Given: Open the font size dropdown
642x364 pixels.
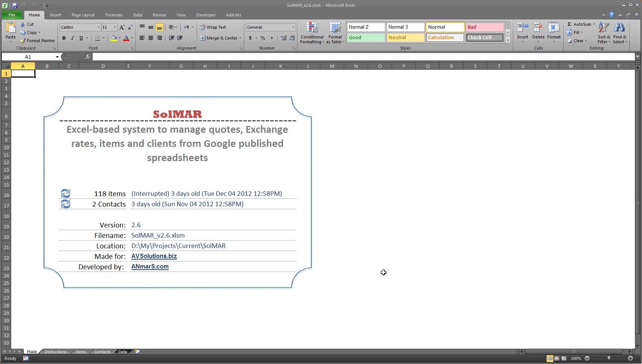Looking at the screenshot, I should 115,27.
